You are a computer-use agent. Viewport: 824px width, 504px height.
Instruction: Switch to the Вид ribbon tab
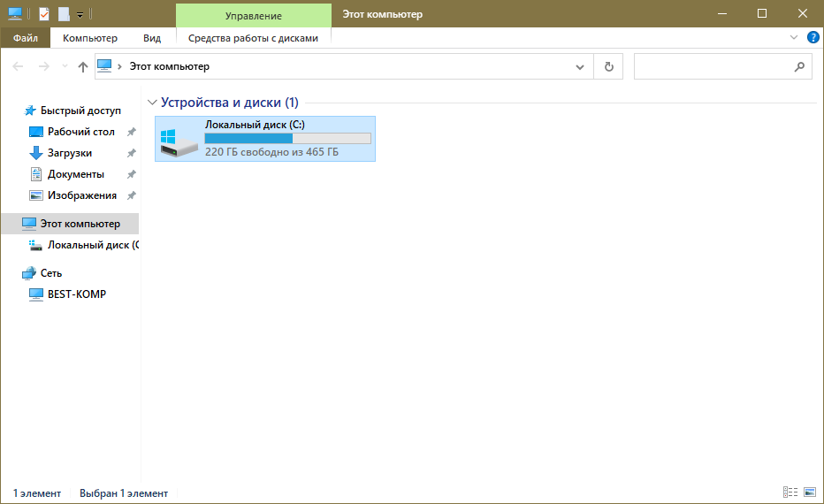pyautogui.click(x=152, y=38)
